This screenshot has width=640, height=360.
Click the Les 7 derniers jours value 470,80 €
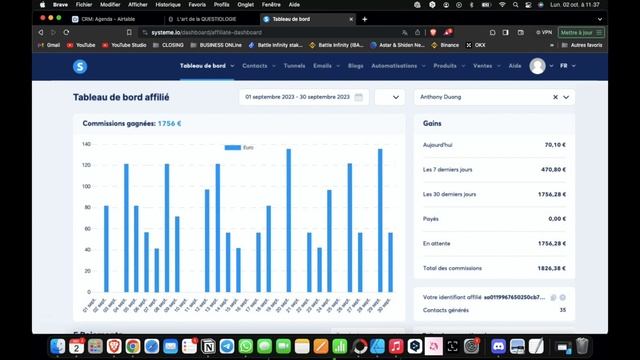pyautogui.click(x=553, y=169)
